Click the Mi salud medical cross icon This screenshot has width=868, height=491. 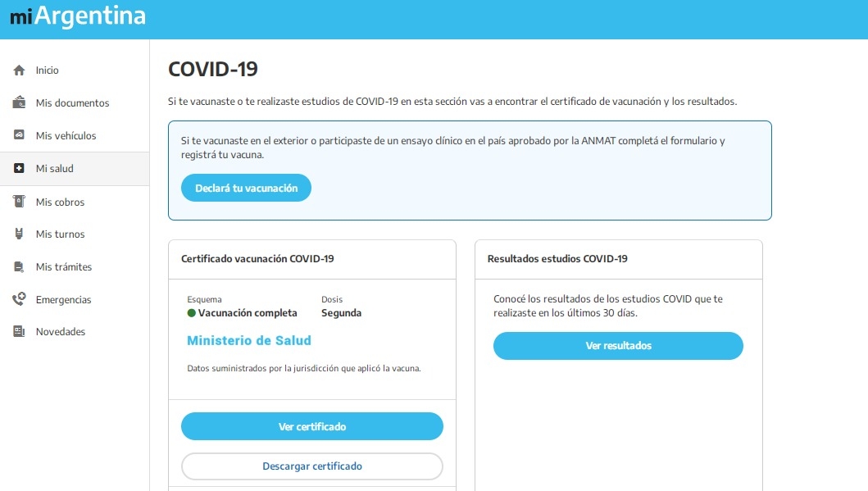point(19,169)
